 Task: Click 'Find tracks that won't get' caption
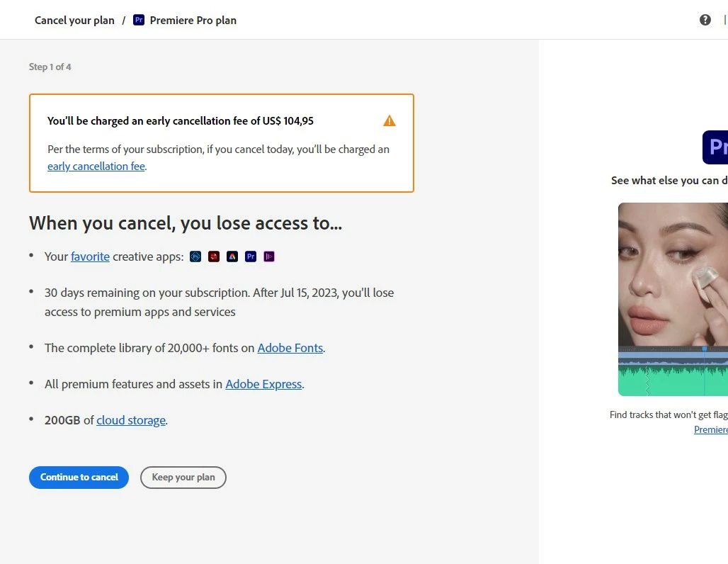pos(669,415)
